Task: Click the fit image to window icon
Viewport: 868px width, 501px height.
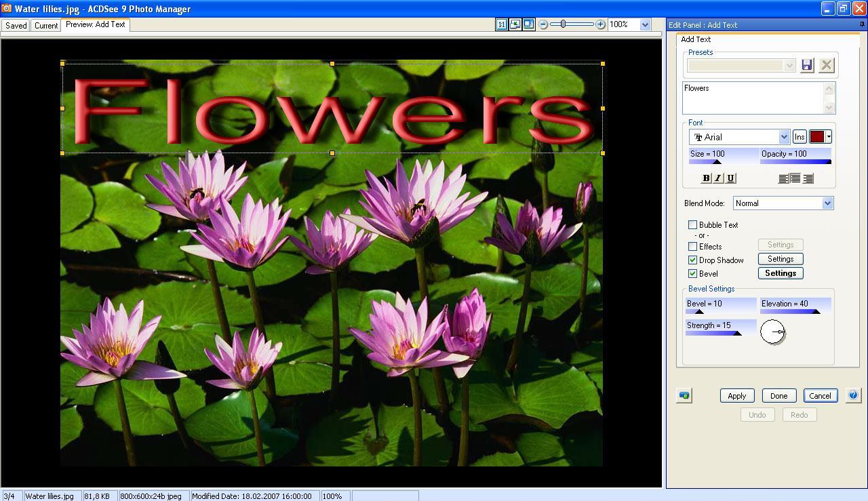Action: tap(516, 24)
